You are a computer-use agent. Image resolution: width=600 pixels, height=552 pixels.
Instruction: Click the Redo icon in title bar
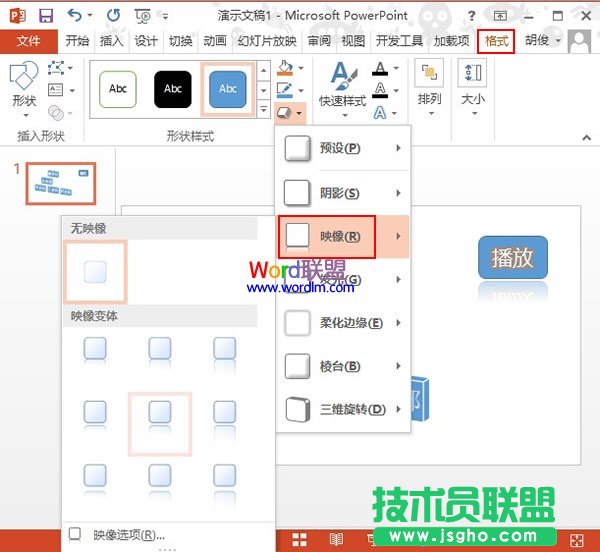(x=113, y=15)
